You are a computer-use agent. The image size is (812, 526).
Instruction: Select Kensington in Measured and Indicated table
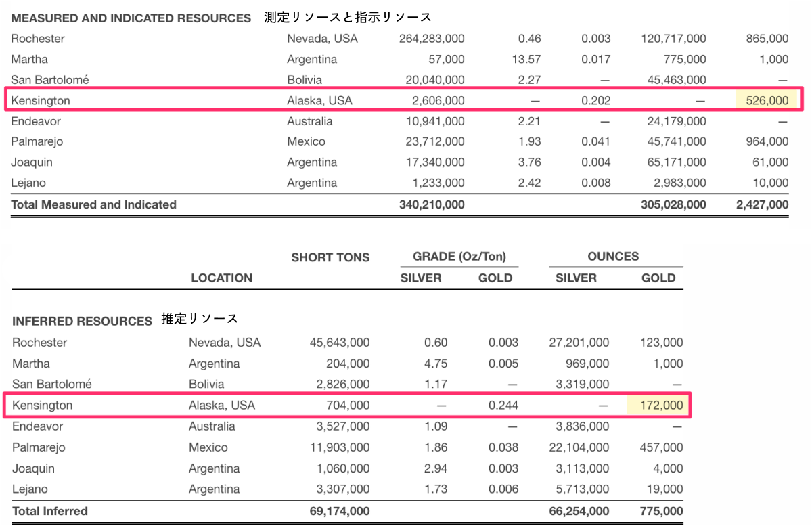41,101
